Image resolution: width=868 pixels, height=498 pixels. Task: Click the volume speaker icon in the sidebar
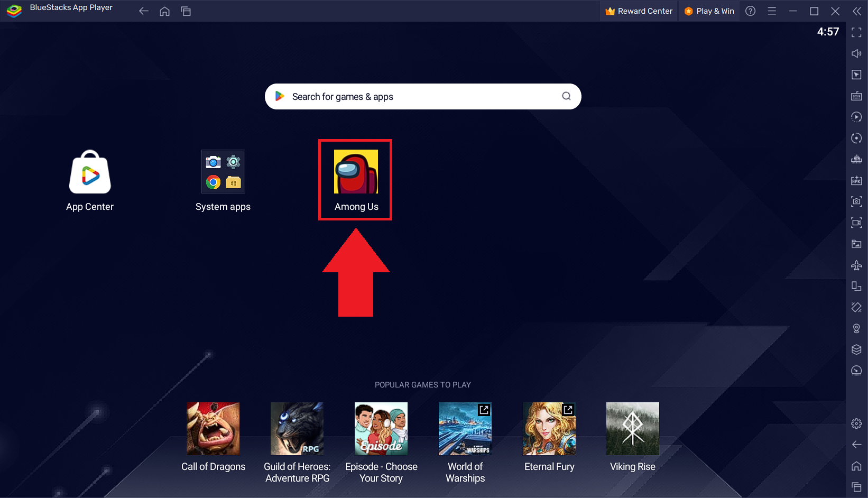click(856, 53)
